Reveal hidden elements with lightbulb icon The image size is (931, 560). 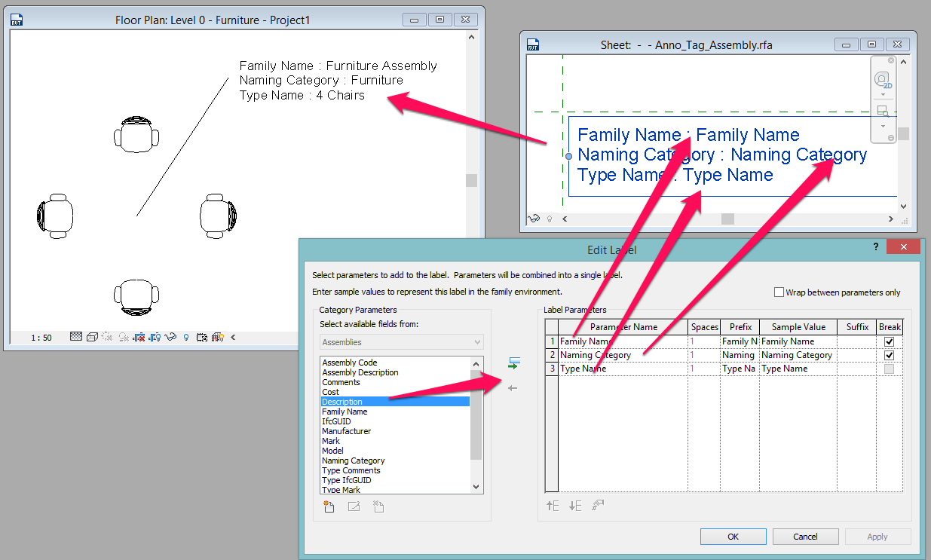pos(185,338)
